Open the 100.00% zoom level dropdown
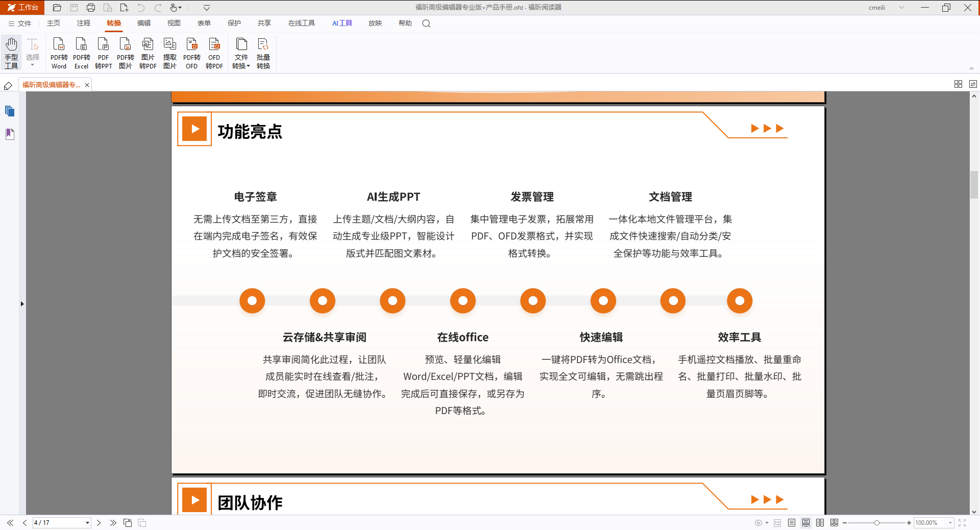The width and height of the screenshot is (980, 530). coord(950,523)
